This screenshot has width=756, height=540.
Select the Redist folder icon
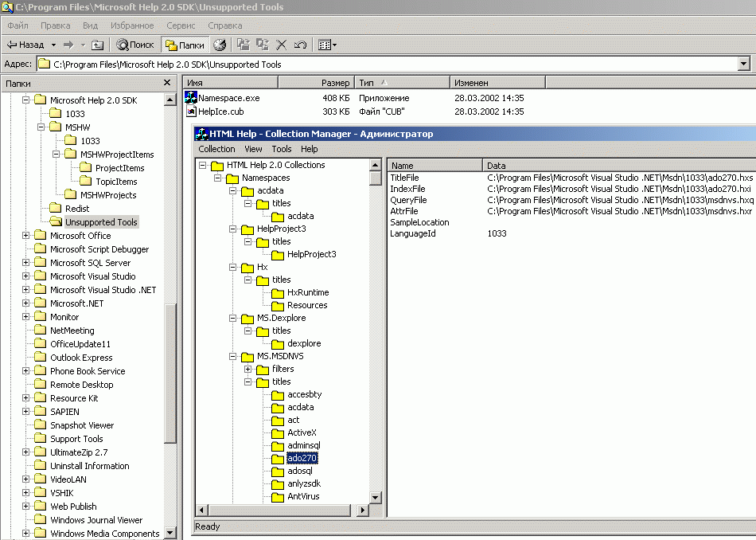(56, 208)
